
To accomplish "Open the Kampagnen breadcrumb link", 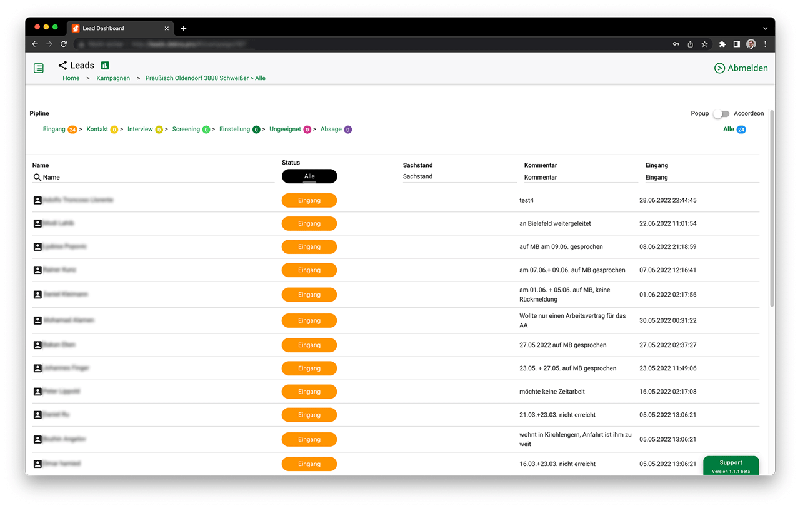I will click(x=113, y=78).
